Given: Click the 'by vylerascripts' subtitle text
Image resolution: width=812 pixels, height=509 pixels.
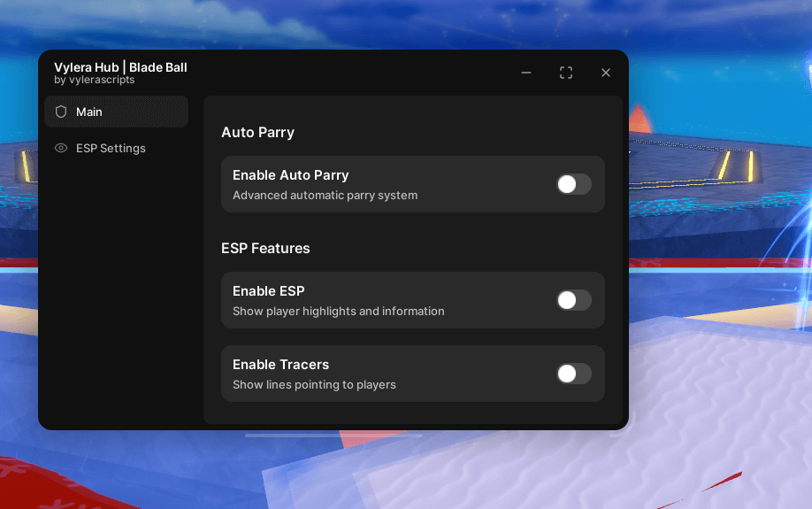Looking at the screenshot, I should pos(95,80).
